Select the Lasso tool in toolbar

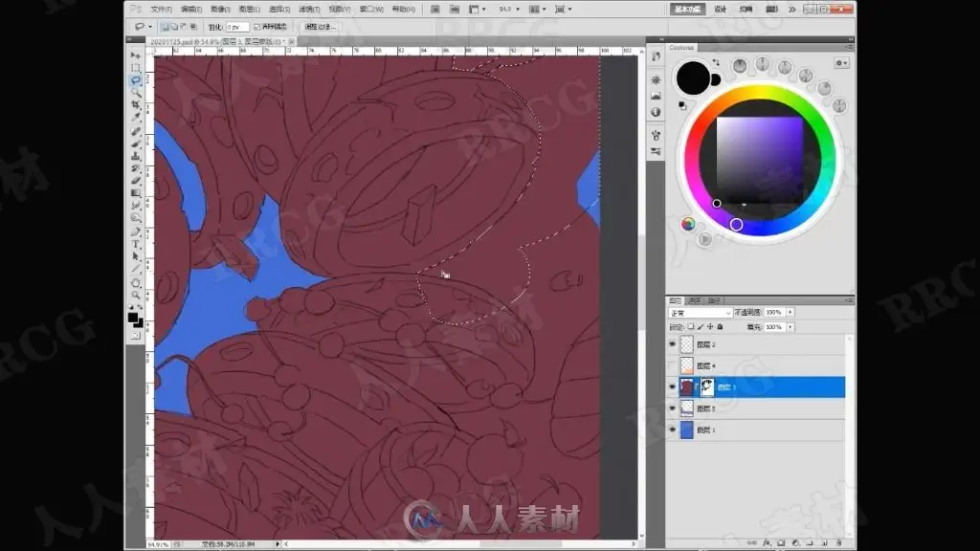click(x=135, y=80)
